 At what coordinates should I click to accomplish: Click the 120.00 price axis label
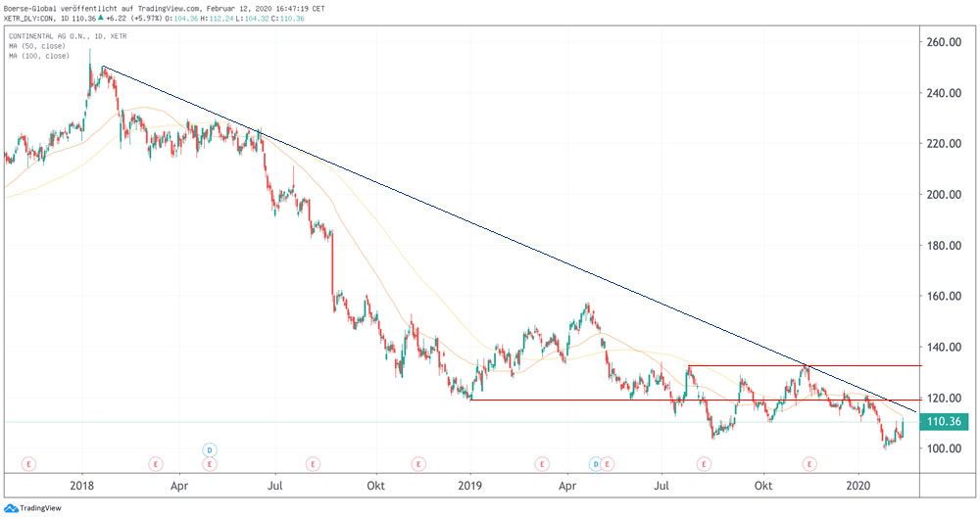tap(944, 398)
